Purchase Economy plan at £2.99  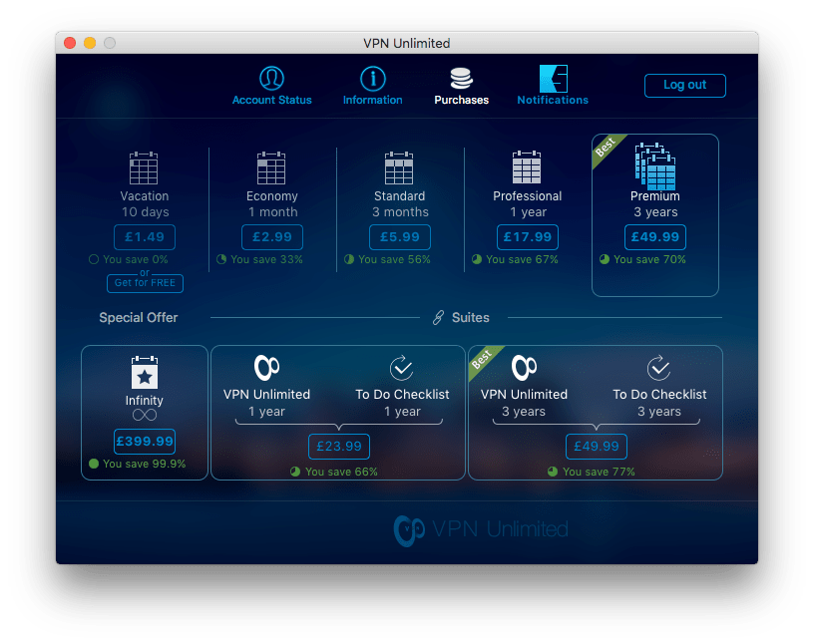[x=271, y=237]
